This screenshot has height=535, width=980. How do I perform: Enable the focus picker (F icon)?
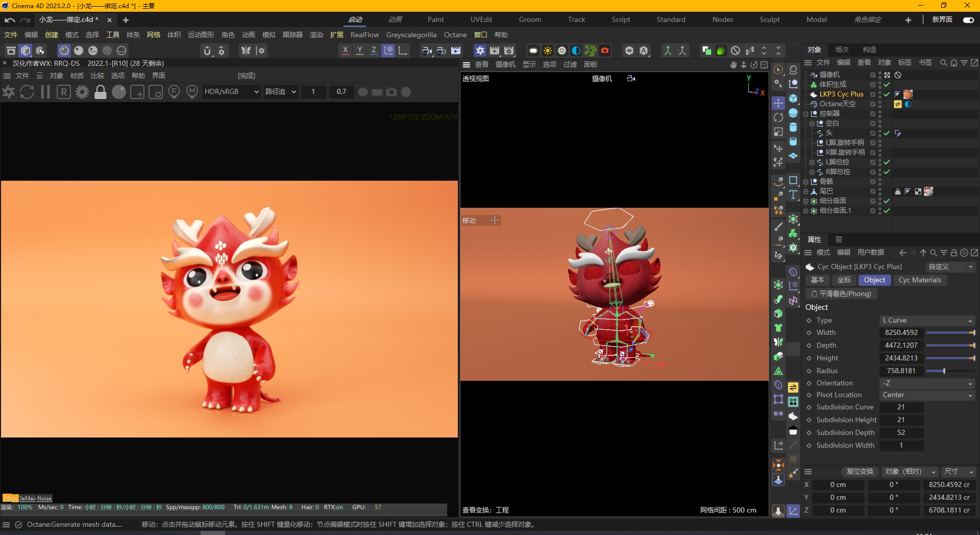point(174,92)
